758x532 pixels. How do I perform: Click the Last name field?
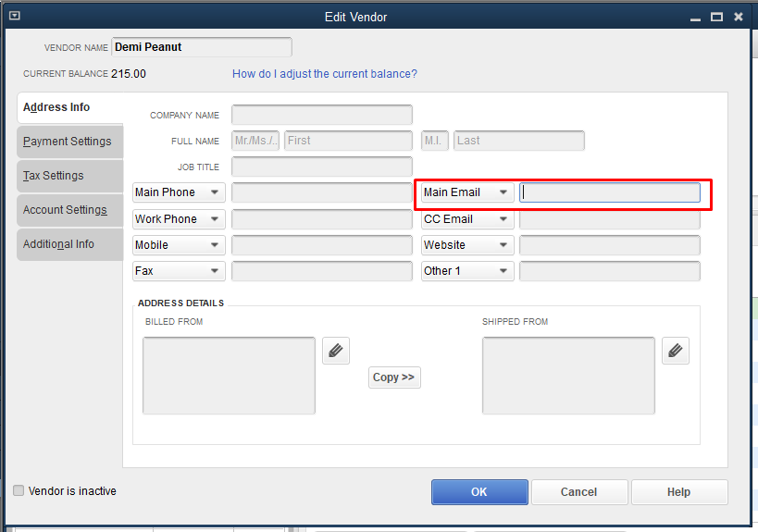[x=518, y=141]
